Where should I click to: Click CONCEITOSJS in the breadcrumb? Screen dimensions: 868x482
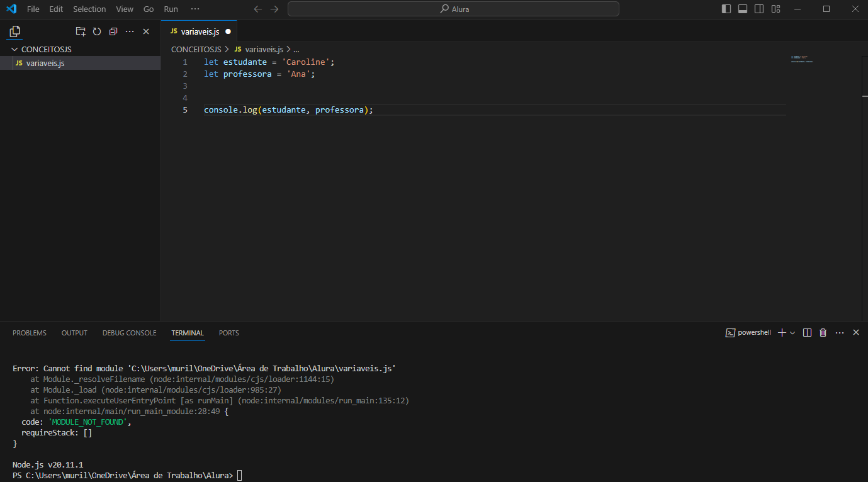pyautogui.click(x=196, y=49)
